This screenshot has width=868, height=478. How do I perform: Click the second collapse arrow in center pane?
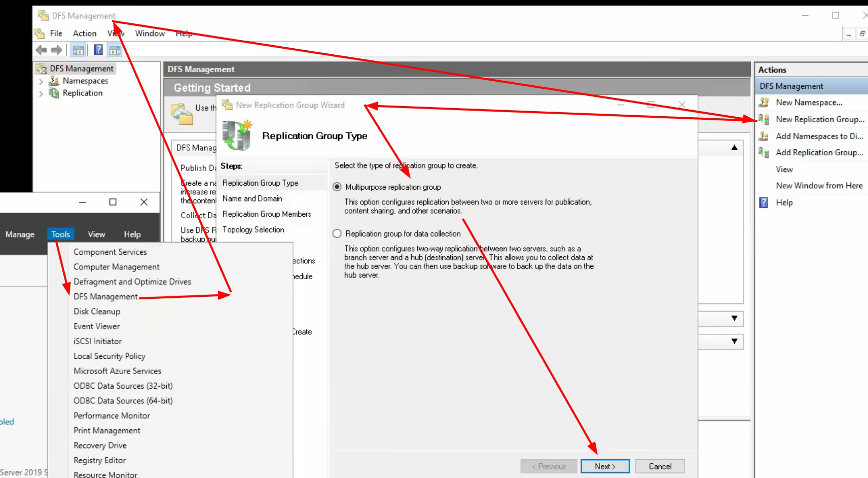pos(734,342)
